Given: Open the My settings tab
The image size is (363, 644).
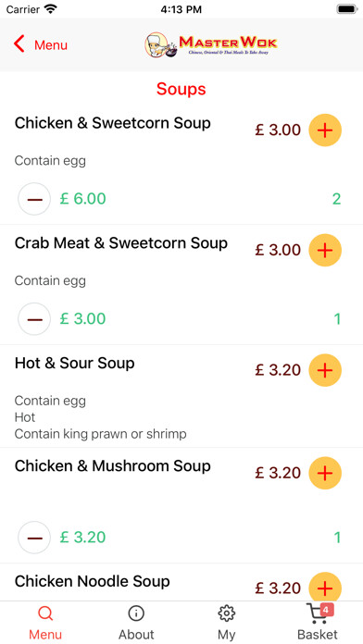Looking at the screenshot, I should tap(227, 622).
